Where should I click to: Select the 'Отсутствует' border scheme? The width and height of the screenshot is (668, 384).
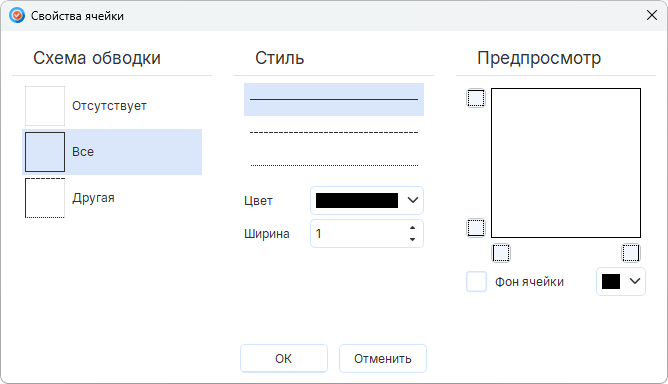[112, 106]
